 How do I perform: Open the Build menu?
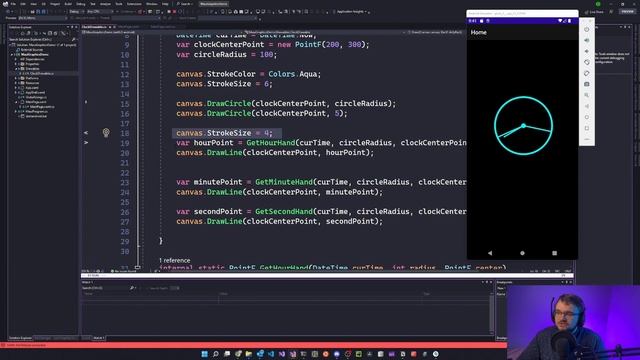(68, 4)
